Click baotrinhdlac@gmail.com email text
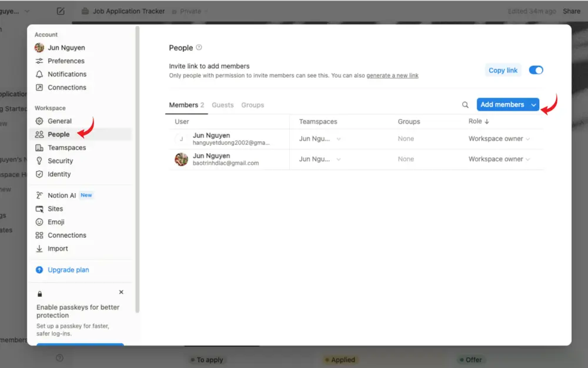The image size is (588, 368). [226, 163]
